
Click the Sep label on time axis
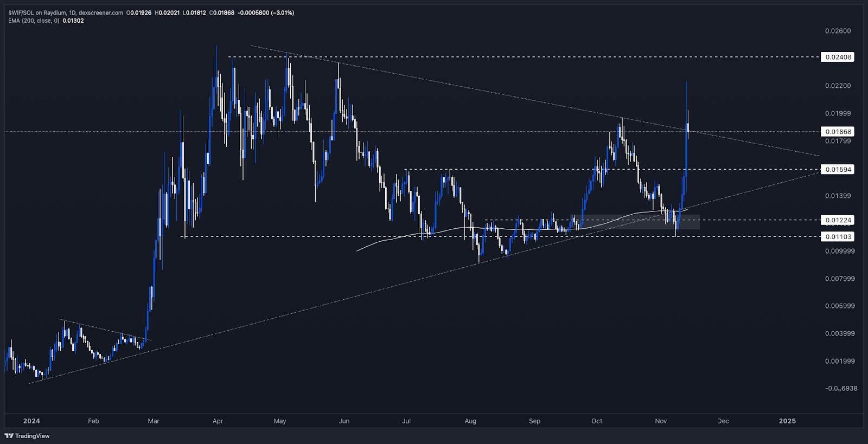point(534,421)
